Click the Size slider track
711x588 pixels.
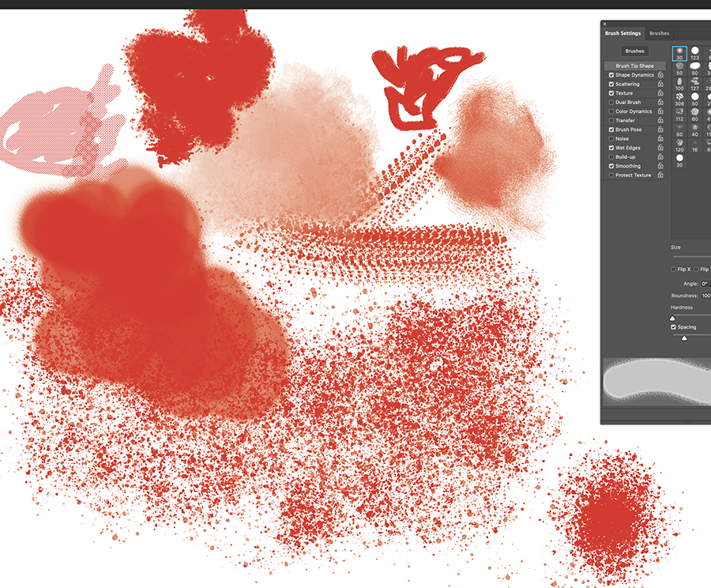tap(691, 257)
